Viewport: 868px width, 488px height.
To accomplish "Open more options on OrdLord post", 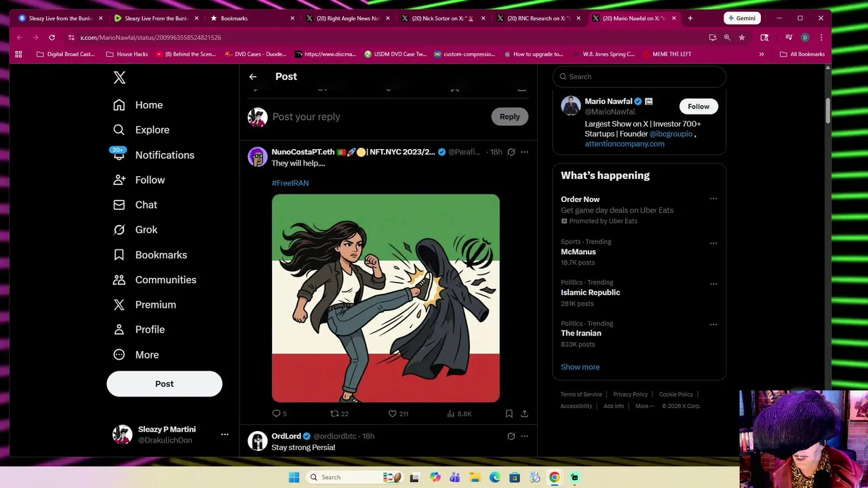I will click(524, 436).
